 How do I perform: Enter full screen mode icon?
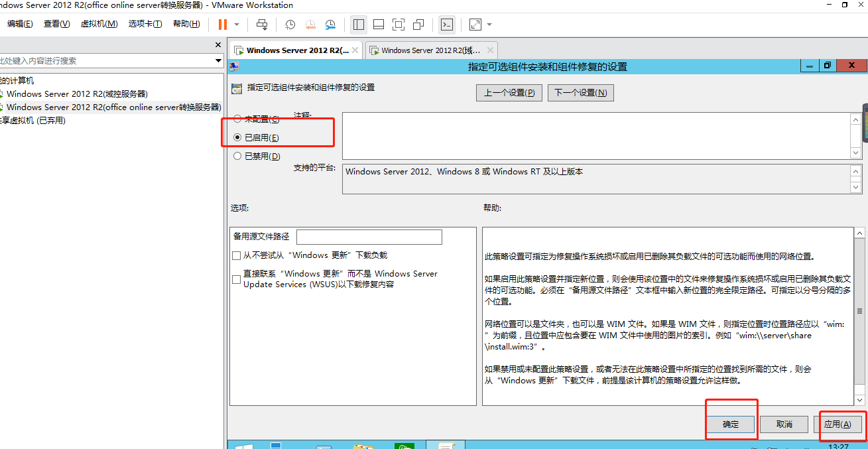tap(399, 25)
